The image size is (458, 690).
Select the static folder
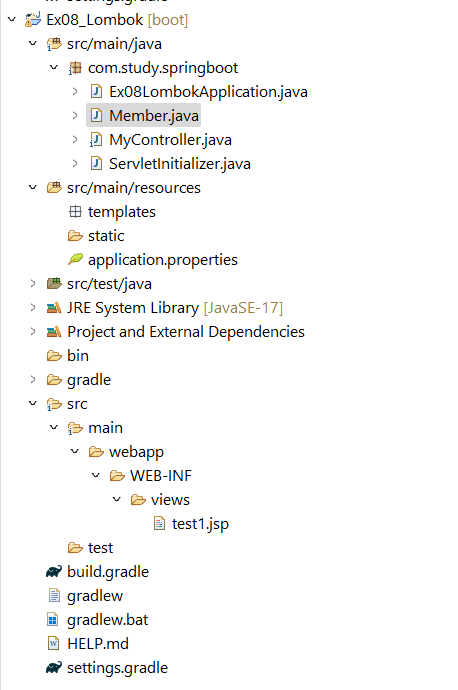106,236
